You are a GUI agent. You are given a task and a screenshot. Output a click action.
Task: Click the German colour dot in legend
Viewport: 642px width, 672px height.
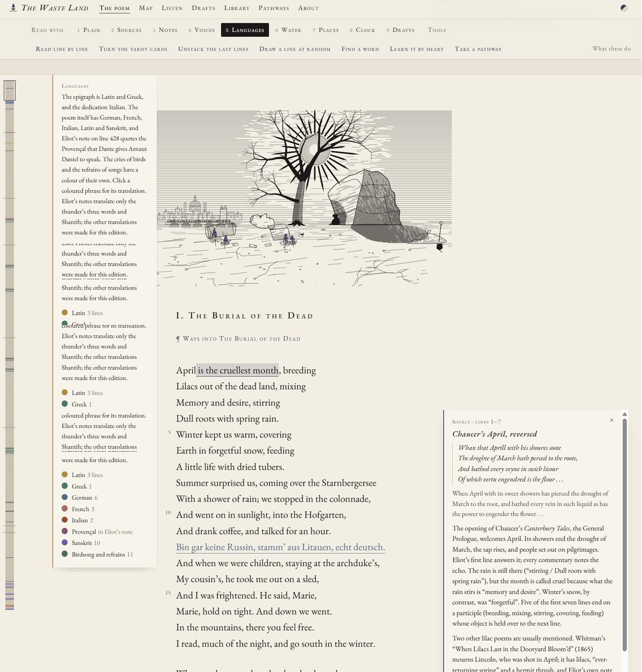pyautogui.click(x=65, y=497)
